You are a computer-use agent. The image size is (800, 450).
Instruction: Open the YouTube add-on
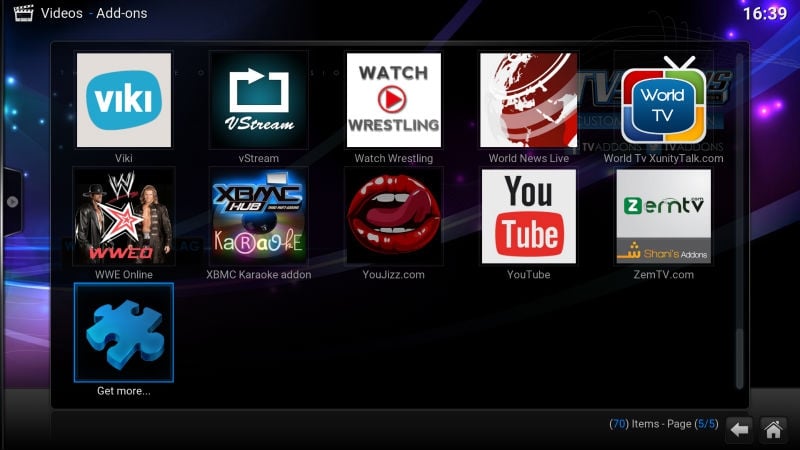[x=529, y=216]
